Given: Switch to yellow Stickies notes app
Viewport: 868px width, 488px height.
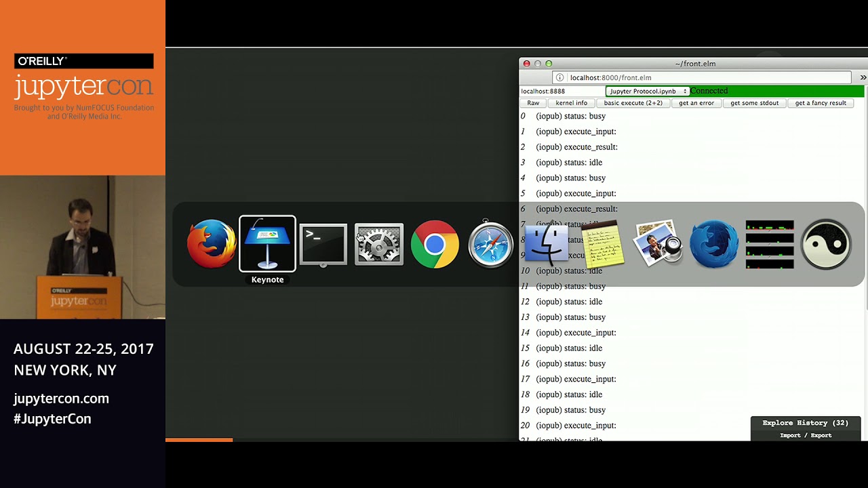Looking at the screenshot, I should pyautogui.click(x=602, y=244).
